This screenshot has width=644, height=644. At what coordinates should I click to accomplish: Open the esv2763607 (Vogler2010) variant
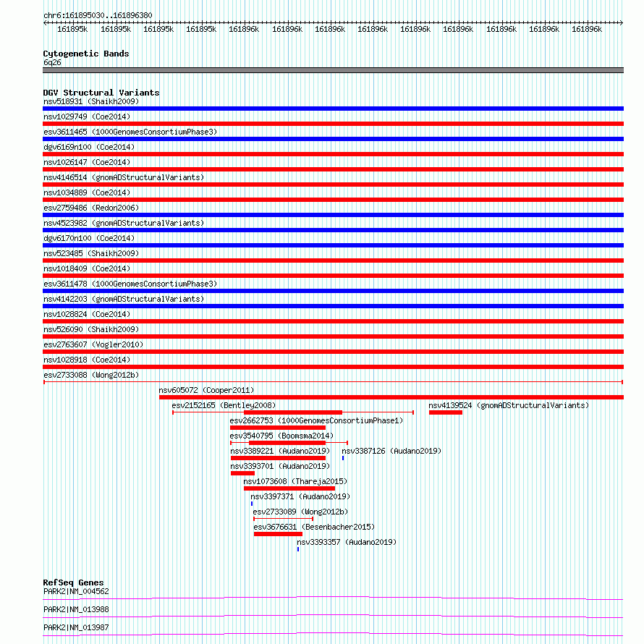pyautogui.click(x=93, y=344)
